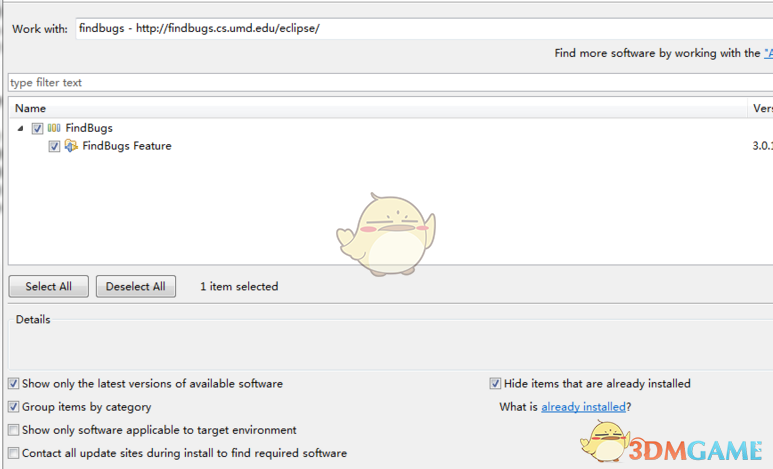Toggle Hide items that are already installed
Viewport: 773px width, 469px height.
click(495, 383)
